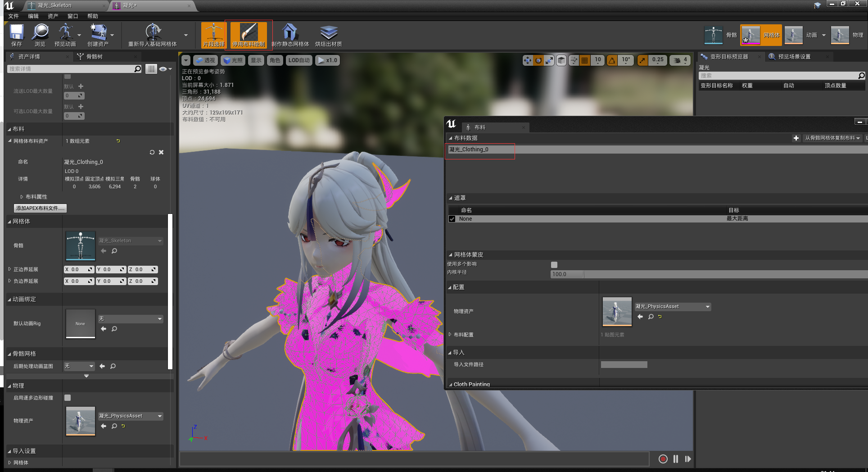
Task: Collapse the 布料 section in details
Action: tap(9, 129)
